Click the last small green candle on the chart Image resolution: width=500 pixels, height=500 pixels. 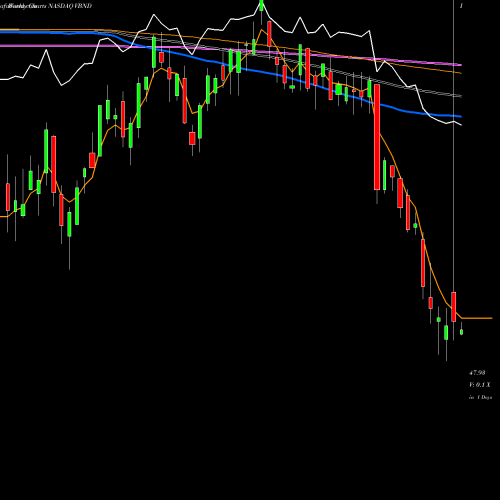(461, 332)
